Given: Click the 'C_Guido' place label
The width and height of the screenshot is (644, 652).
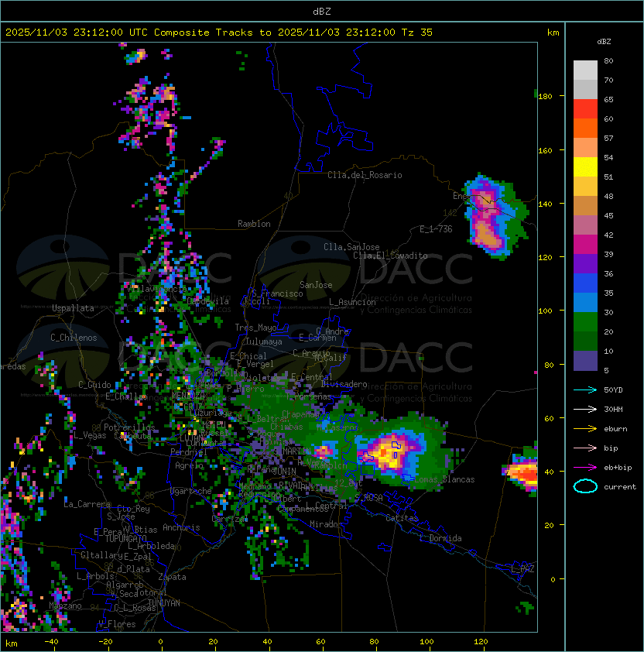Looking at the screenshot, I should tap(94, 385).
